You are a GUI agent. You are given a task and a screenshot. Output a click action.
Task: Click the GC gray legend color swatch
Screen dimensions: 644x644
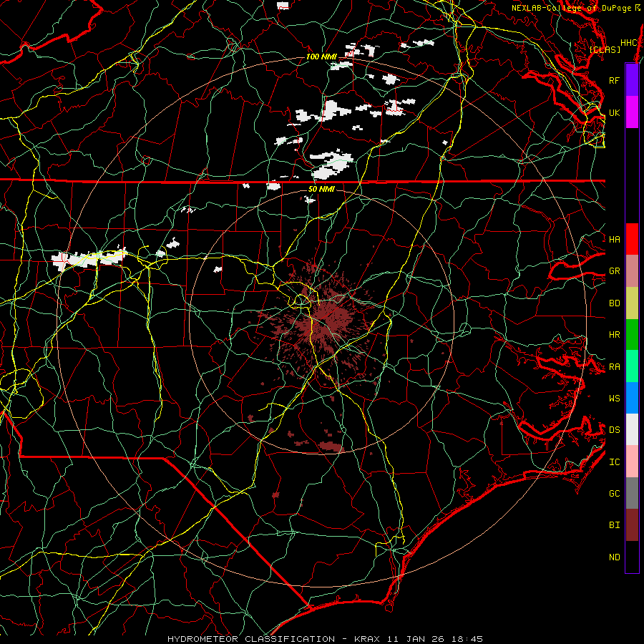click(x=632, y=493)
